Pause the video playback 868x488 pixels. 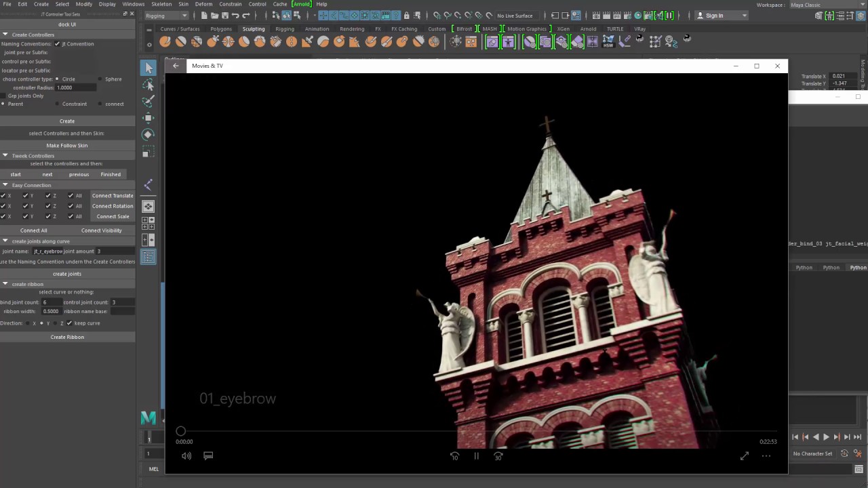476,456
